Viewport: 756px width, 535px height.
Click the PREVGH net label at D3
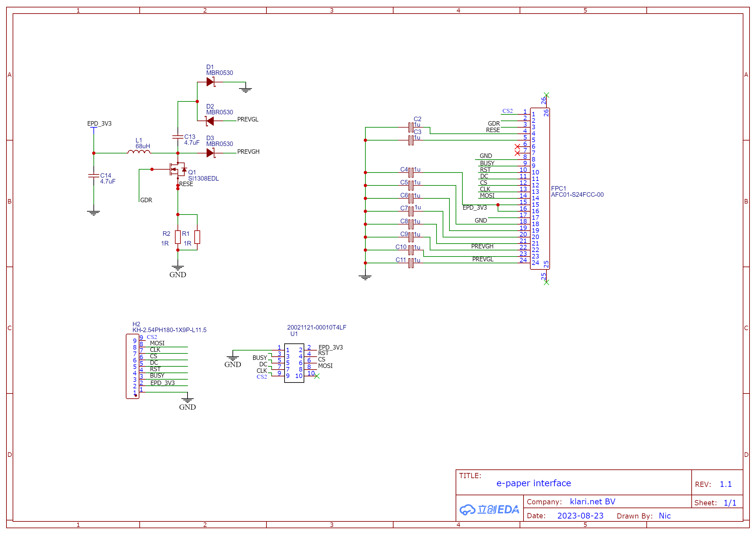[x=249, y=152]
